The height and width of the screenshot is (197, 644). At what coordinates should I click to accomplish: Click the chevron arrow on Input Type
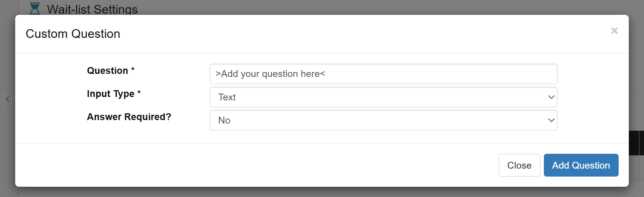[x=551, y=97]
